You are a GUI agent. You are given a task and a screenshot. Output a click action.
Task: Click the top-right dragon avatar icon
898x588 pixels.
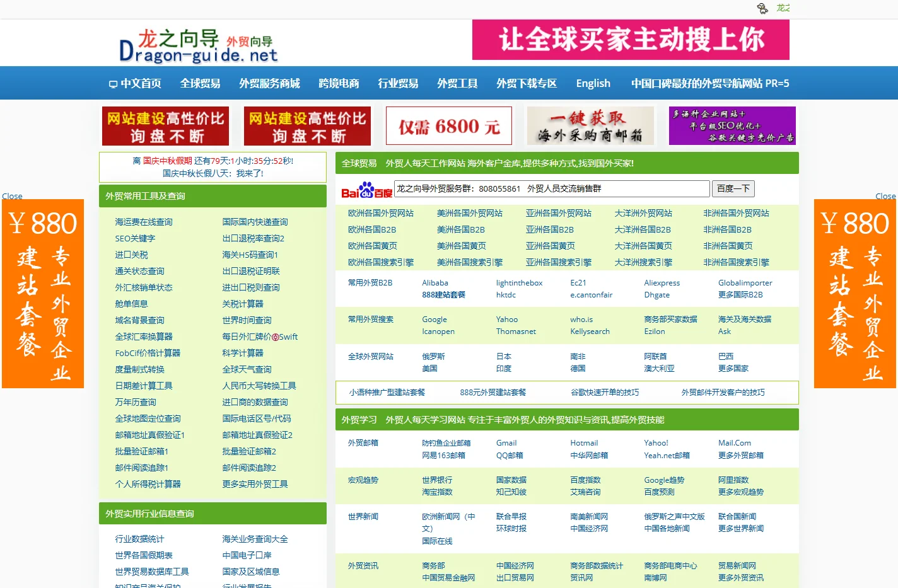pos(762,8)
